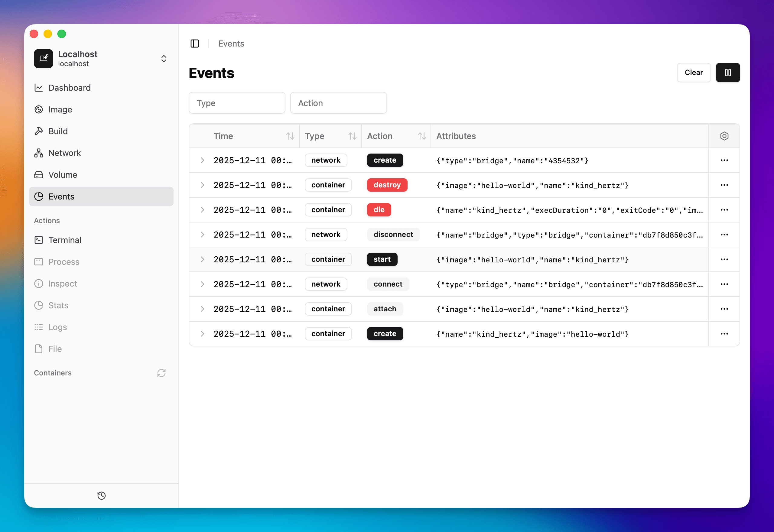Image resolution: width=774 pixels, height=532 pixels.
Task: Open the Terminal action
Action: pos(65,240)
